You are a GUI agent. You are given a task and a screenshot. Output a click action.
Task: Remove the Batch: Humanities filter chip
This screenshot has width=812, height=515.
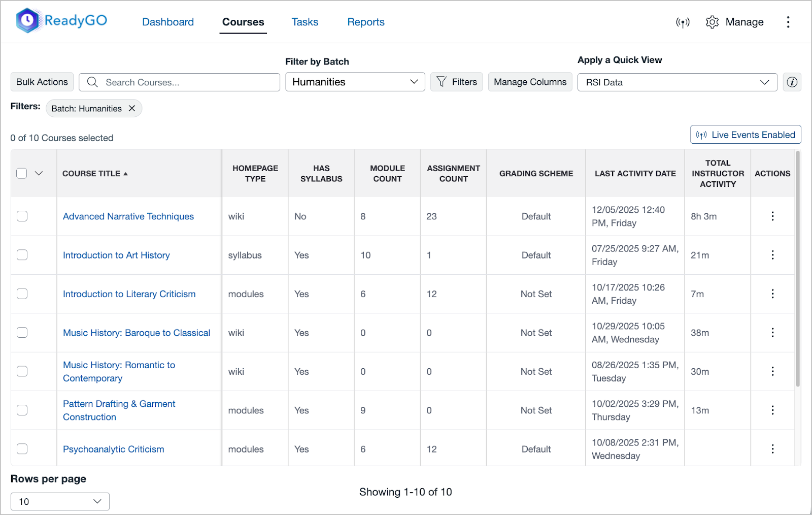[132, 108]
